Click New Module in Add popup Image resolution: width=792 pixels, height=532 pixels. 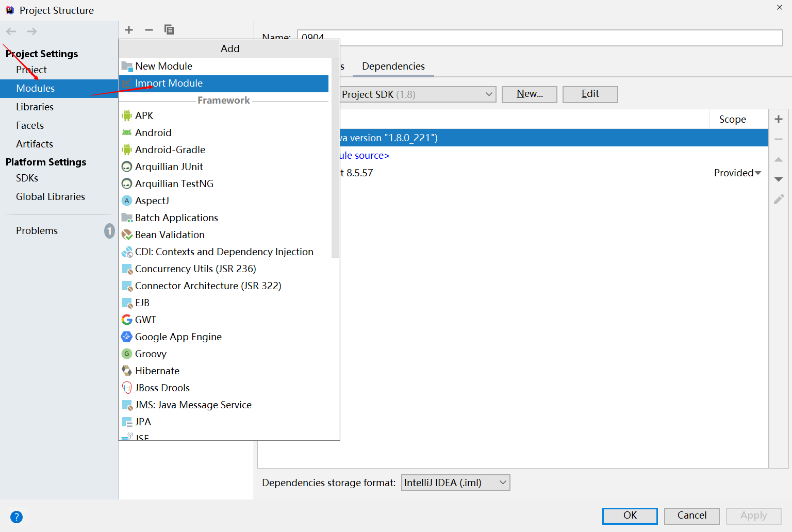pyautogui.click(x=224, y=66)
